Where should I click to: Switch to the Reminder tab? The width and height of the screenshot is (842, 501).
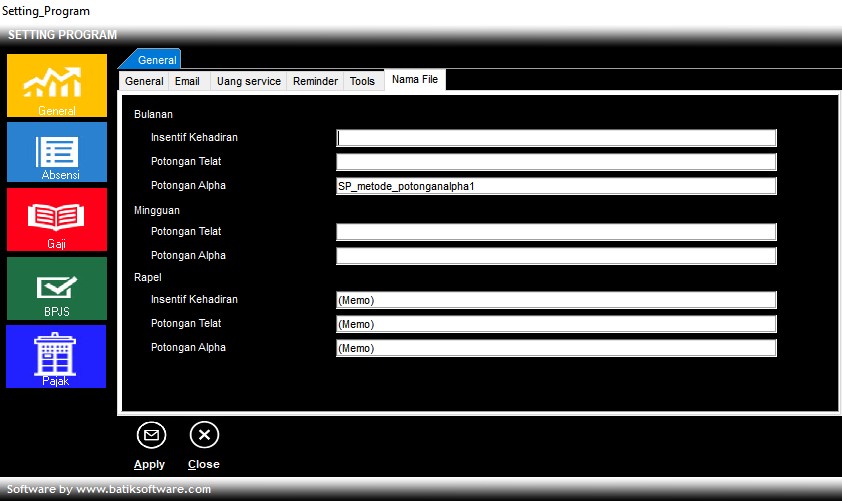point(315,81)
